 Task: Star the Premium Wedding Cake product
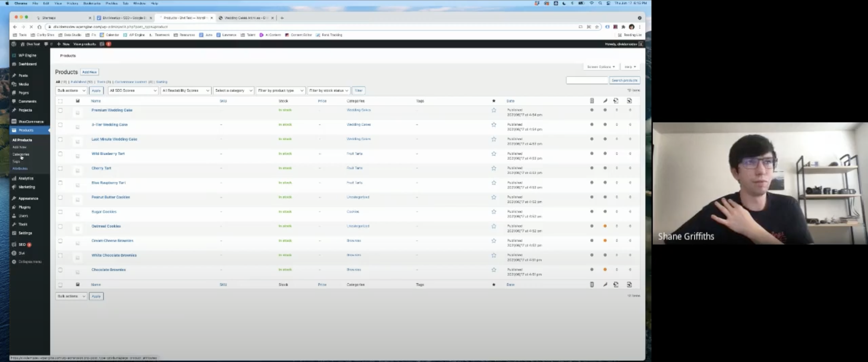[494, 110]
